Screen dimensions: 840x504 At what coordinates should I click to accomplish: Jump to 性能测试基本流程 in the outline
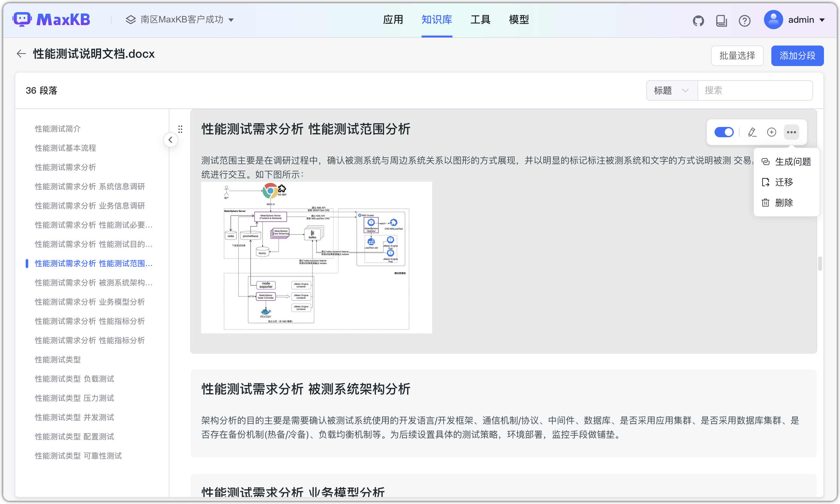point(65,148)
